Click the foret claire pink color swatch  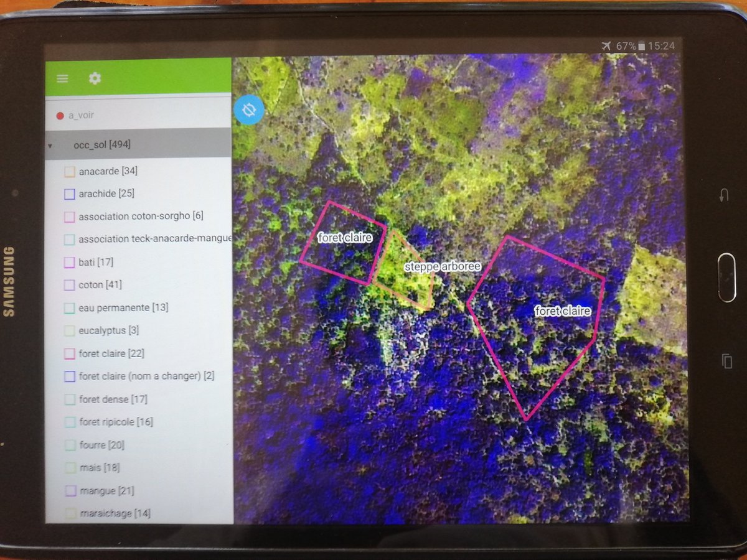(69, 353)
